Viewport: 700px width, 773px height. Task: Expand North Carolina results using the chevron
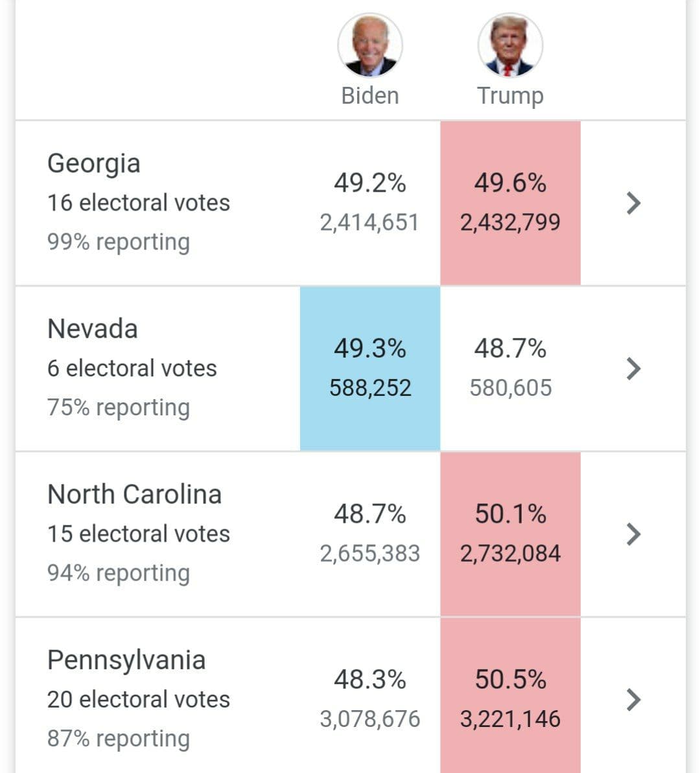tap(633, 534)
